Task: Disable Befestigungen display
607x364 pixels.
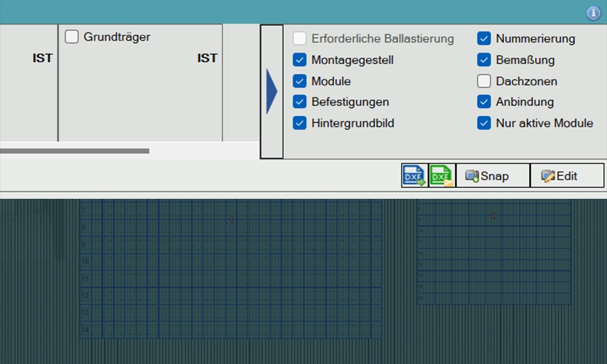Action: 299,102
